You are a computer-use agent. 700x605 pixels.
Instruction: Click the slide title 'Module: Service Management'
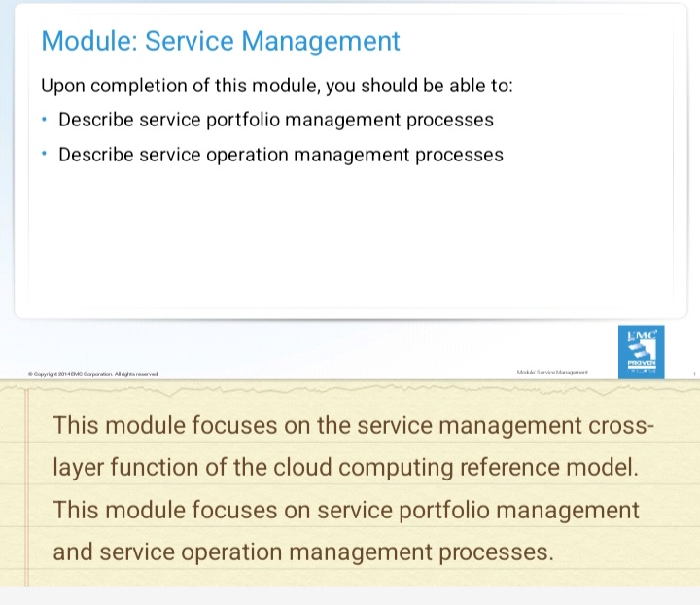pyautogui.click(x=221, y=41)
